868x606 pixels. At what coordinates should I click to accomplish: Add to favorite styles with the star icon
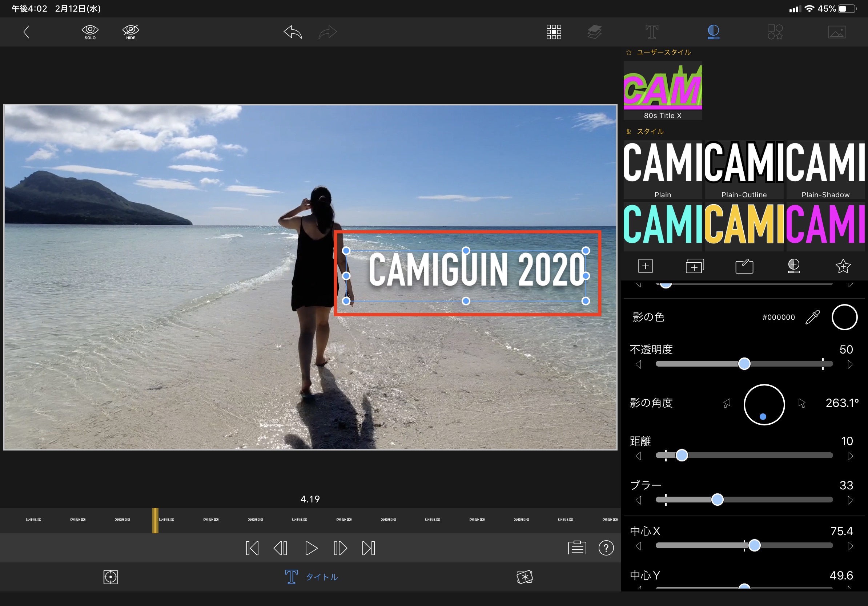pos(843,266)
